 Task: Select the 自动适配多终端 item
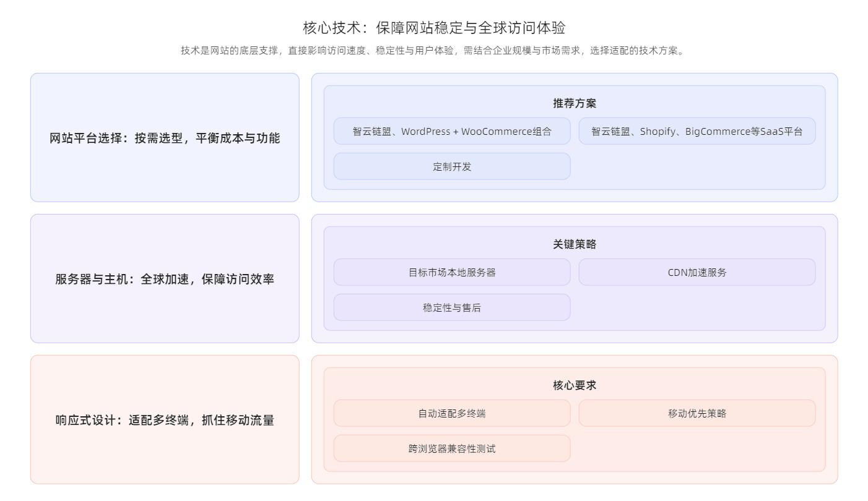(451, 413)
